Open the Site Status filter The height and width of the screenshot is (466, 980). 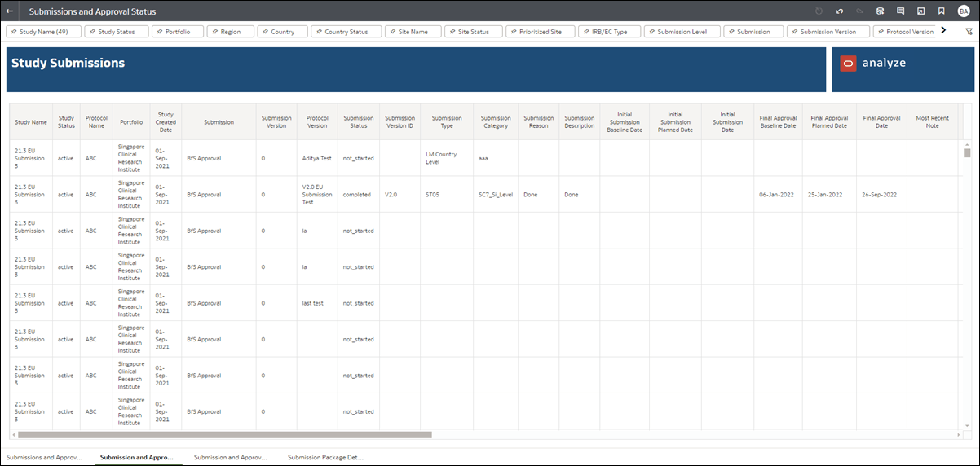coord(474,31)
